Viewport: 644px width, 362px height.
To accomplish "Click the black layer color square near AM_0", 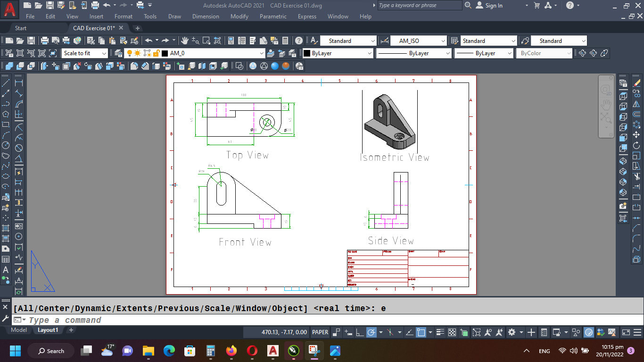I will click(x=165, y=53).
